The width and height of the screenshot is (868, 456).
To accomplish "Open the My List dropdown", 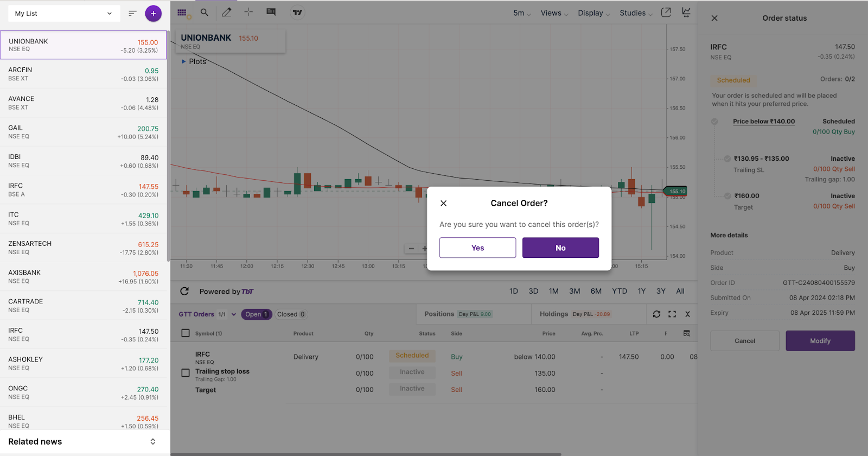I will 63,14.
